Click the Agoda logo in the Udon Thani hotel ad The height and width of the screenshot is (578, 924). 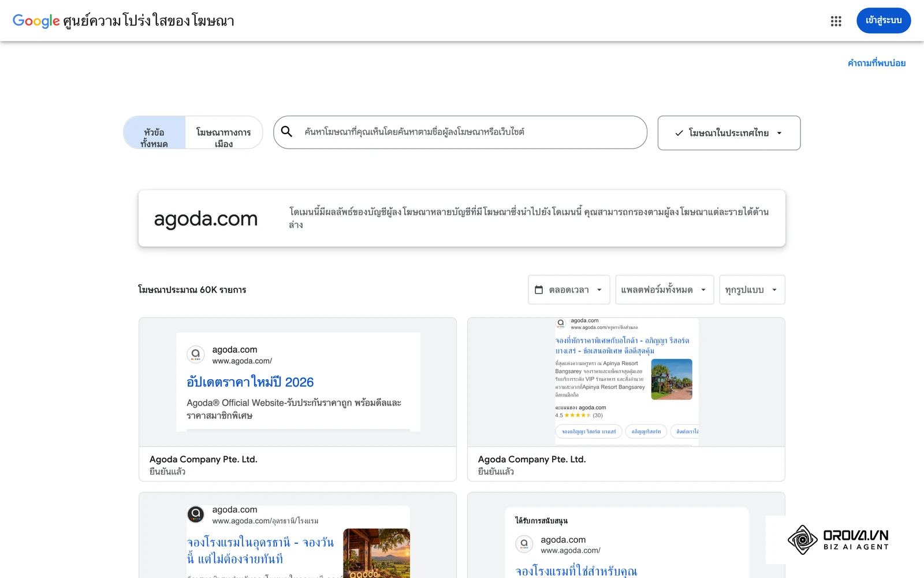coord(196,514)
